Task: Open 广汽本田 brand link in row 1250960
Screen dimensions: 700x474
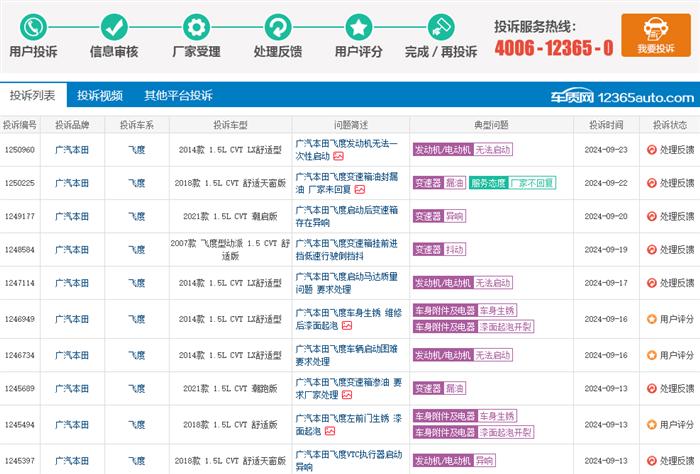Action: pos(72,150)
